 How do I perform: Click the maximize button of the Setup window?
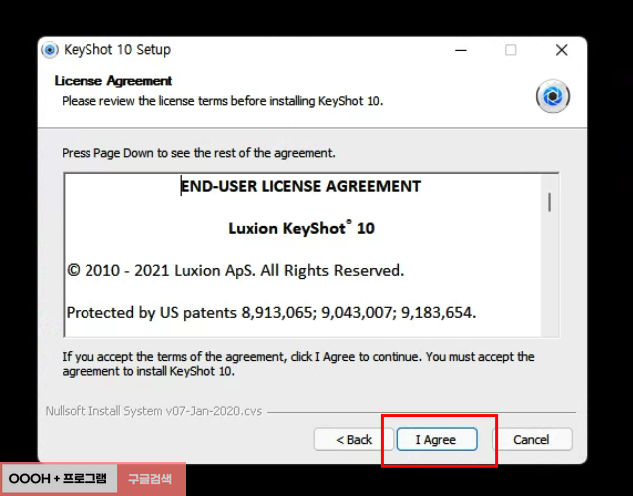click(x=511, y=50)
